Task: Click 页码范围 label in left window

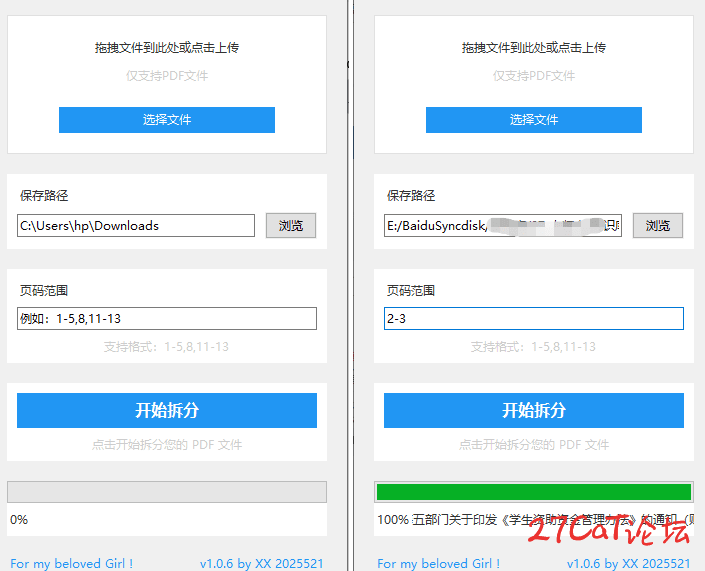Action: pos(44,290)
